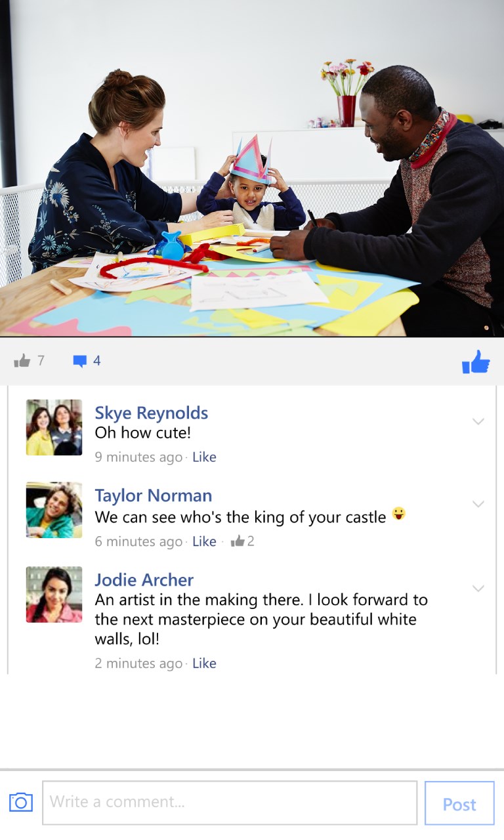This screenshot has width=504, height=840.
Task: Tap Taylor Norman's profile picture
Action: pyautogui.click(x=54, y=510)
